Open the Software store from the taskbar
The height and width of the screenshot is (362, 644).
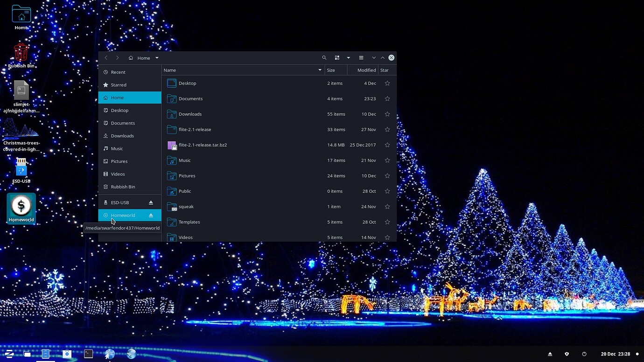(x=67, y=354)
